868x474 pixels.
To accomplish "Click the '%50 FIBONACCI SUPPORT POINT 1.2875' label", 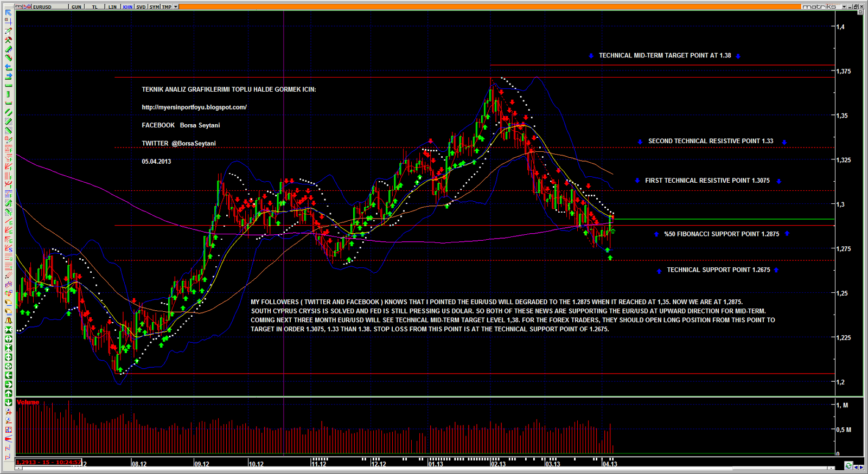I will click(x=722, y=234).
